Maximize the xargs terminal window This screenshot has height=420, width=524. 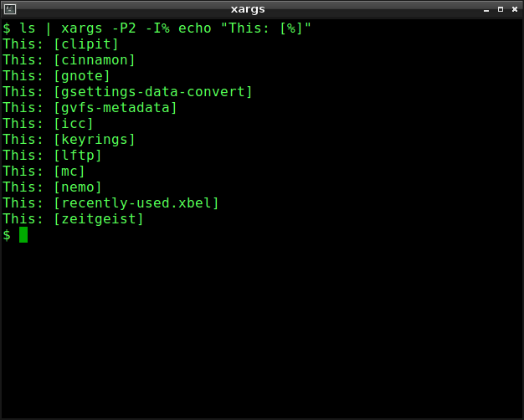click(501, 9)
